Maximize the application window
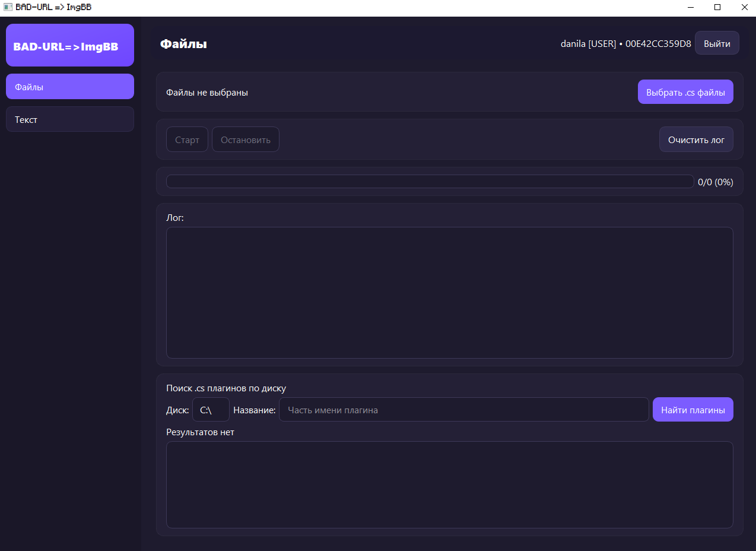 (x=717, y=7)
